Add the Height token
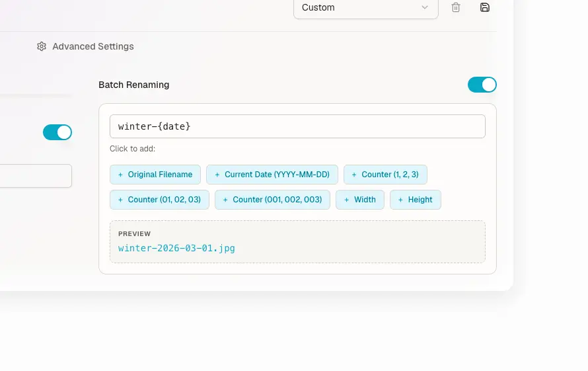This screenshot has width=588, height=371. tap(415, 200)
